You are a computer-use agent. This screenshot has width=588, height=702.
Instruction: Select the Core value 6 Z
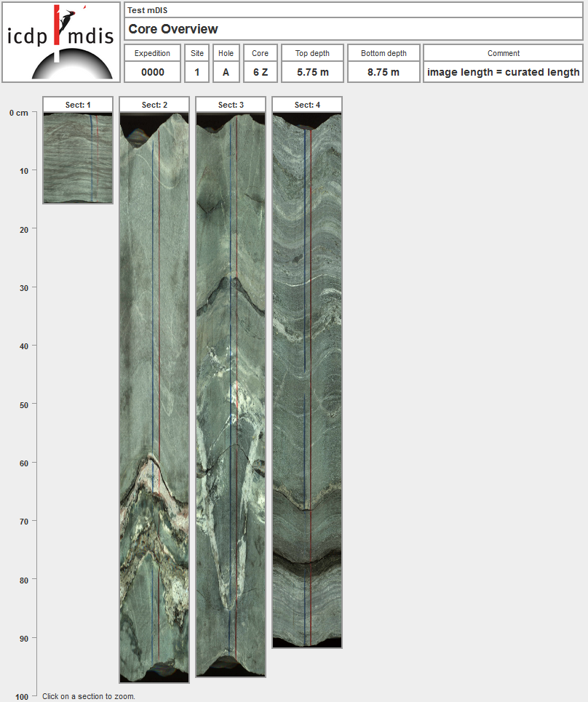tap(261, 72)
